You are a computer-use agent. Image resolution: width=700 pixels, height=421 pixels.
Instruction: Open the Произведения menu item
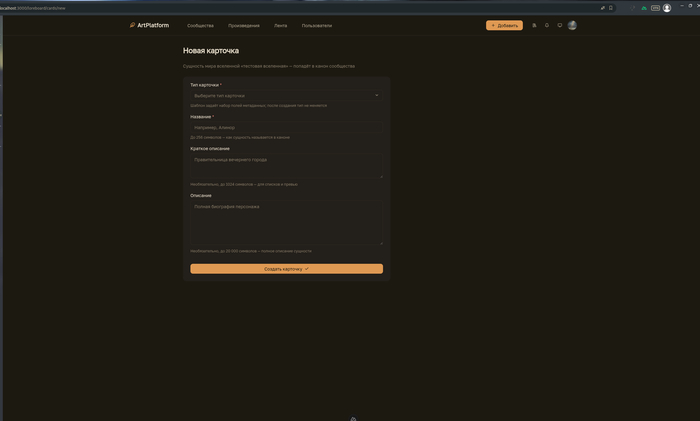(x=244, y=26)
